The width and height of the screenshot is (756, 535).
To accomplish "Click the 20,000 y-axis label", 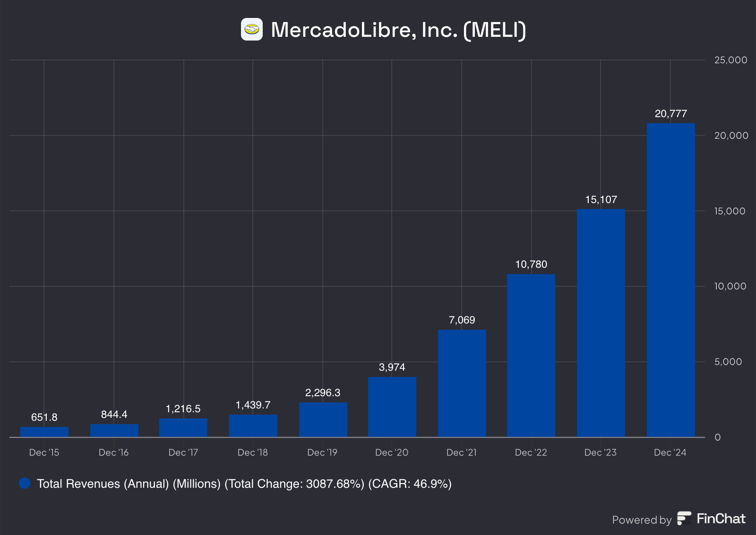I will (731, 136).
